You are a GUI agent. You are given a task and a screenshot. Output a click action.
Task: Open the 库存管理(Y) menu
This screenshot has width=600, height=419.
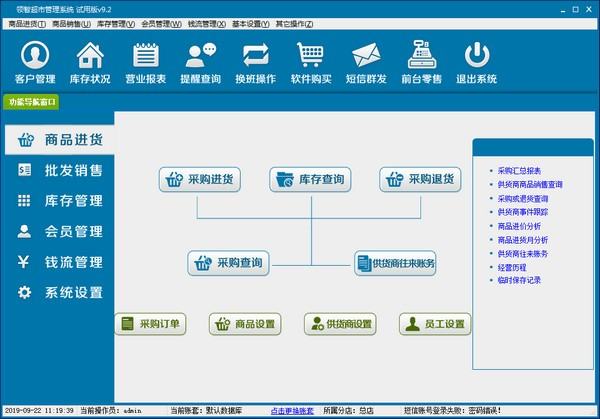pos(115,22)
